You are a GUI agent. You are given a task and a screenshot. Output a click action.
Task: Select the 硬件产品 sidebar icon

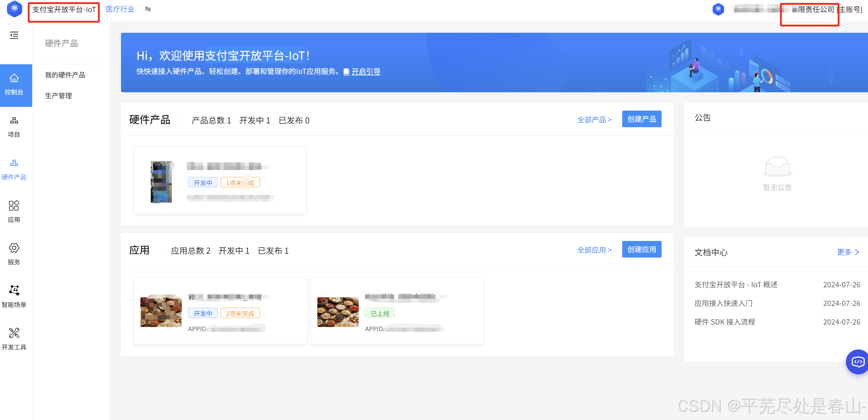pyautogui.click(x=14, y=163)
